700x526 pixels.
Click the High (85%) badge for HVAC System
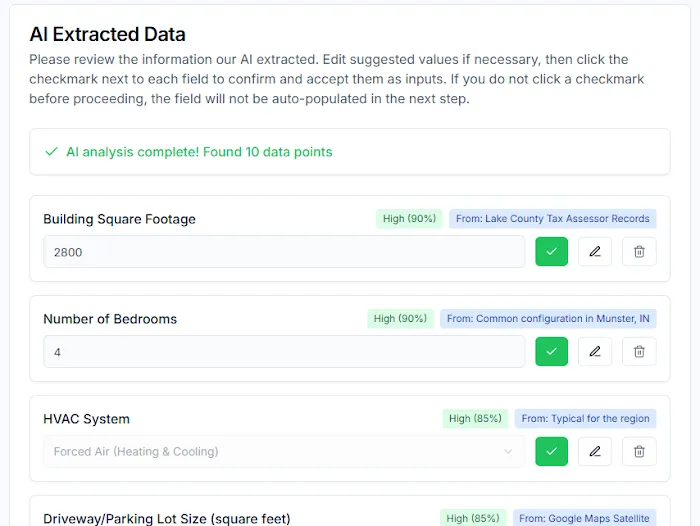[x=475, y=419]
